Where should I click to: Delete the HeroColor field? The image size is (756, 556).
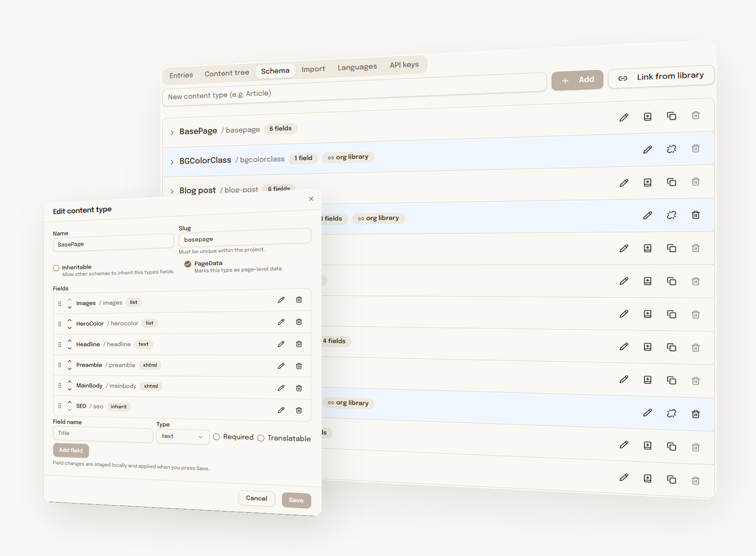[x=299, y=321]
